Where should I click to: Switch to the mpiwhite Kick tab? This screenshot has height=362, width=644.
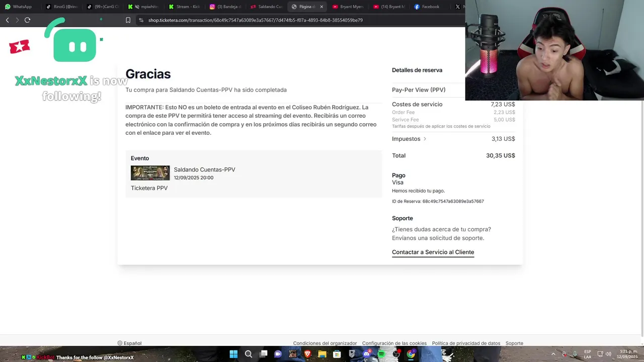[143, 7]
